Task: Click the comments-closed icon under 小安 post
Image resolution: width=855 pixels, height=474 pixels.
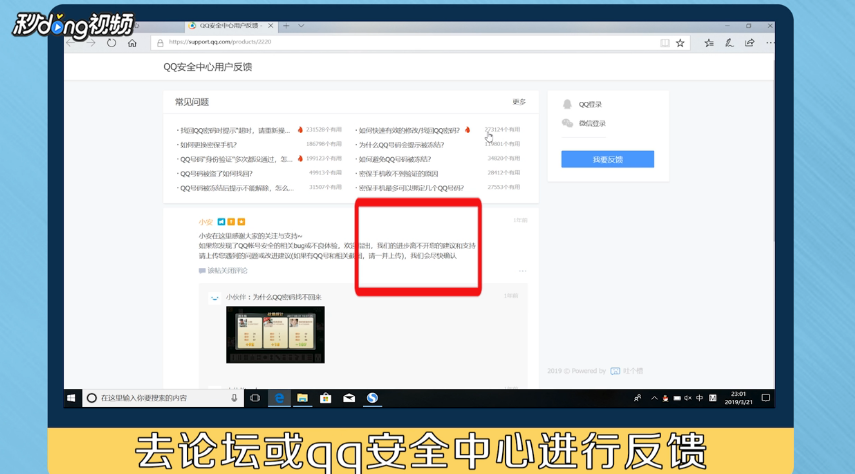Action: click(x=202, y=271)
